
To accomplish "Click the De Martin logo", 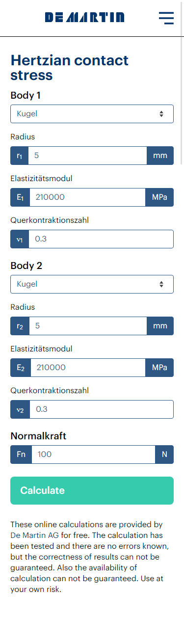I will 85,18.
